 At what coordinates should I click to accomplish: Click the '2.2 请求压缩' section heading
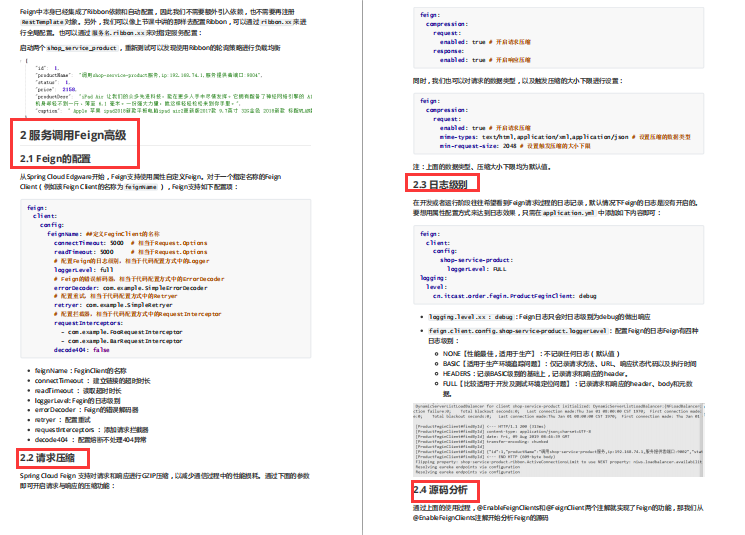coord(47,458)
